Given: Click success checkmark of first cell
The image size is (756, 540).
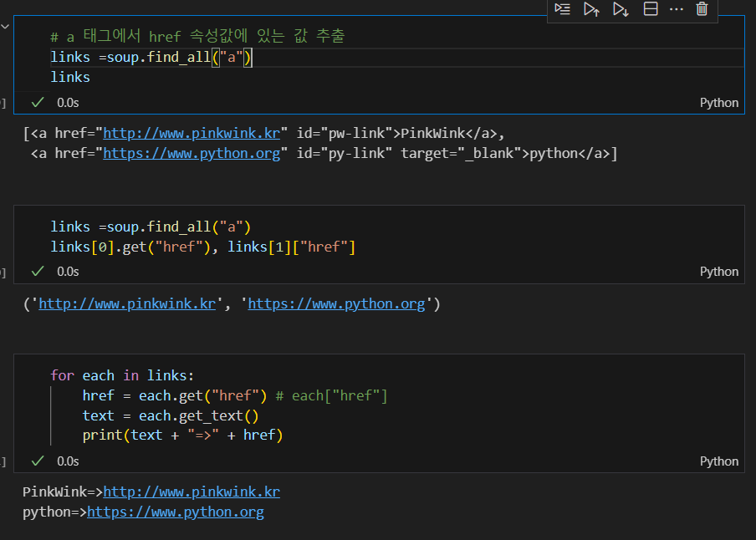Looking at the screenshot, I should point(38,102).
